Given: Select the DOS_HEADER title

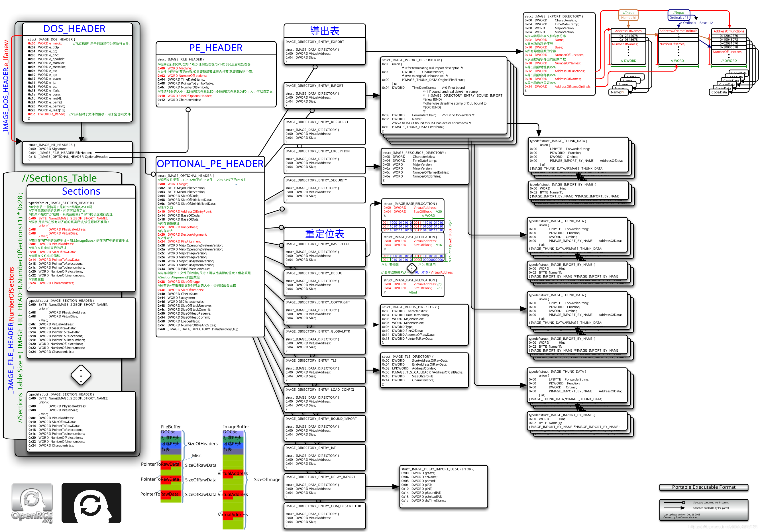Looking at the screenshot, I should [74, 29].
